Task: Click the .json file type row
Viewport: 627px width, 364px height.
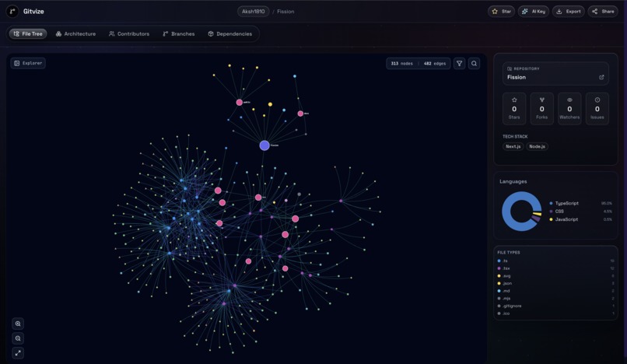Action: [556, 283]
